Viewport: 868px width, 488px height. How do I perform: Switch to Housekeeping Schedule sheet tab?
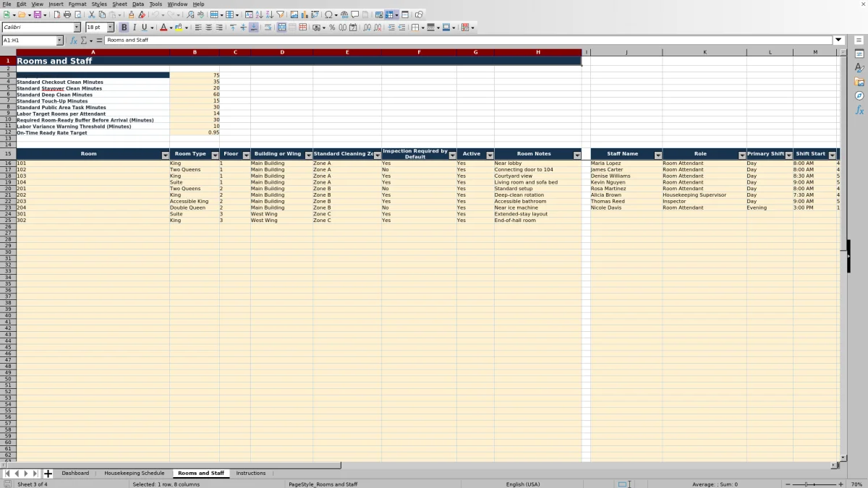[135, 474]
